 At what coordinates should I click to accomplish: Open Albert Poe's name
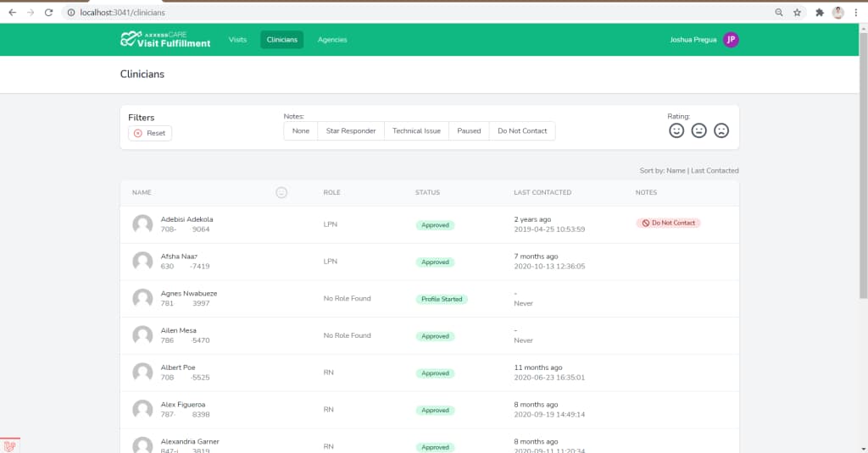178,367
